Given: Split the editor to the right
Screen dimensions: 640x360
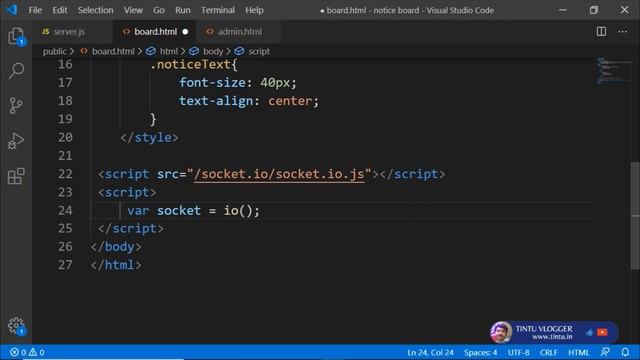Looking at the screenshot, I should click(601, 31).
